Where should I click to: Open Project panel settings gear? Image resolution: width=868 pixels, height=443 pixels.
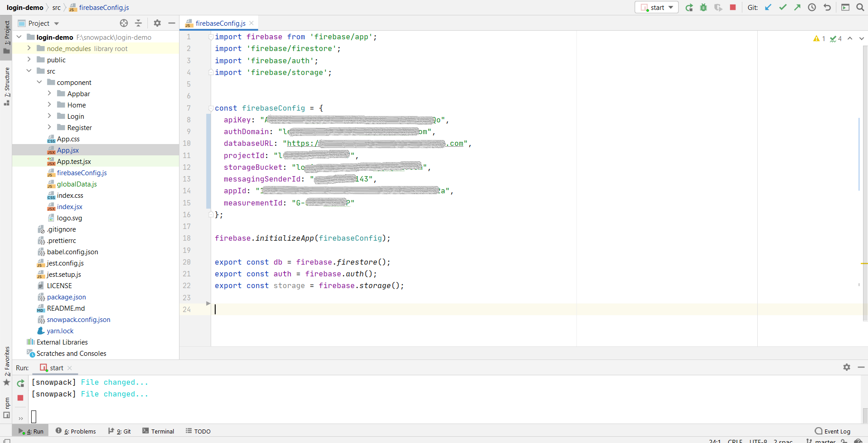pos(157,23)
